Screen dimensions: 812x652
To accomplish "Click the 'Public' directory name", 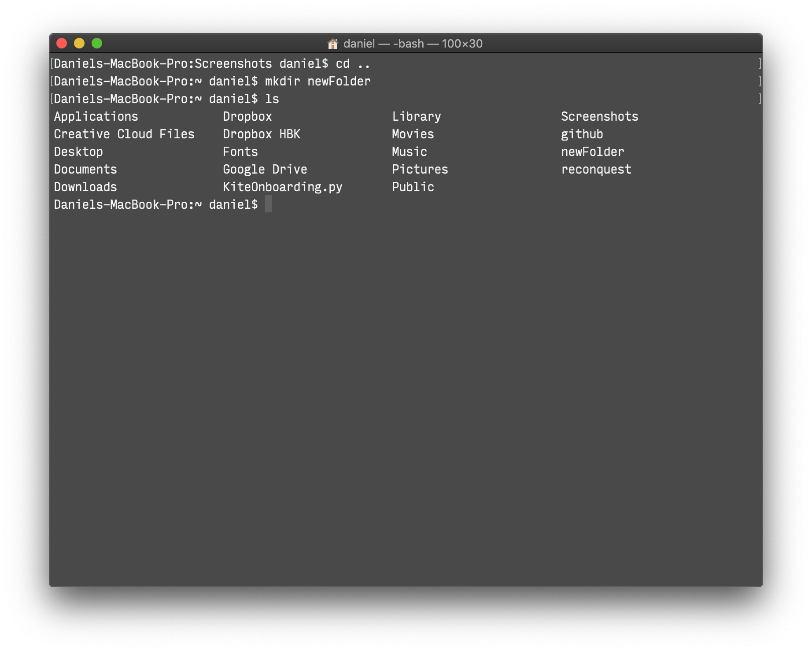I will (x=413, y=187).
